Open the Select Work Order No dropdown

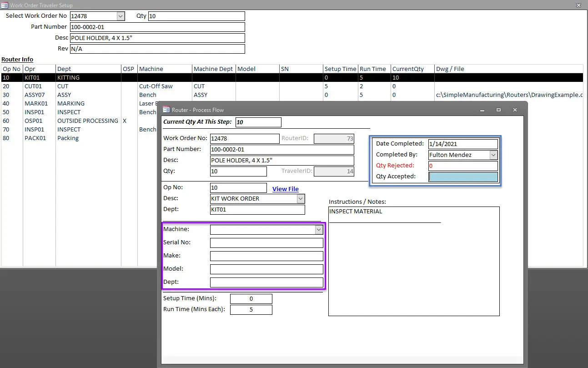click(x=121, y=16)
